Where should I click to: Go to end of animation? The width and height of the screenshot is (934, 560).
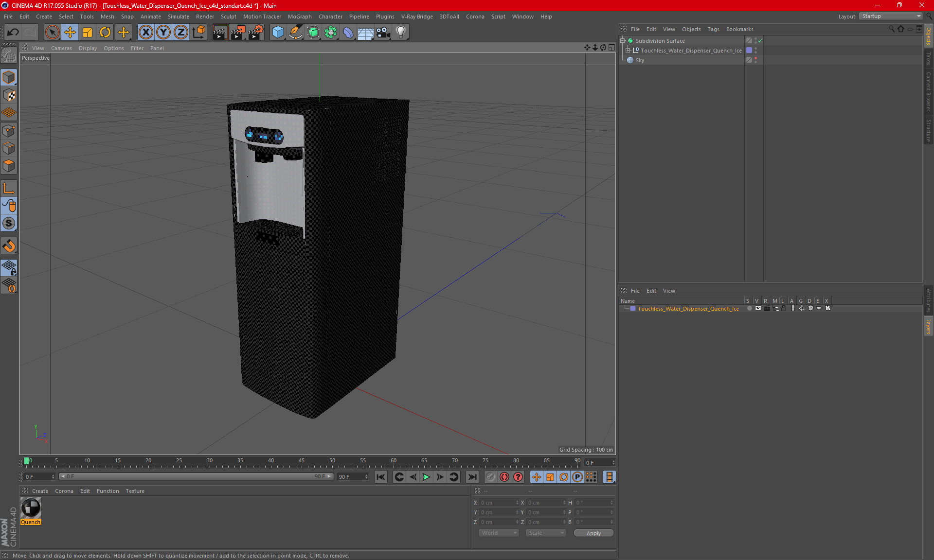[472, 477]
